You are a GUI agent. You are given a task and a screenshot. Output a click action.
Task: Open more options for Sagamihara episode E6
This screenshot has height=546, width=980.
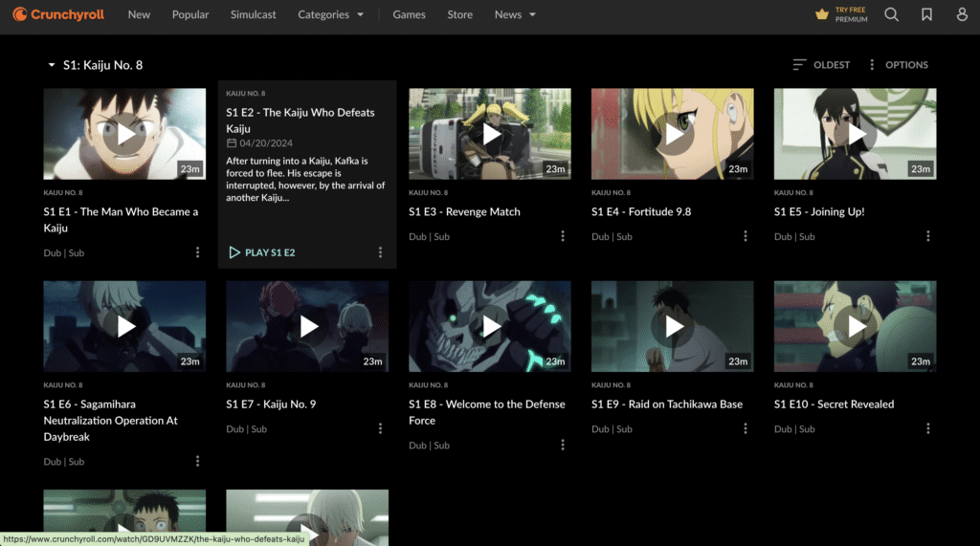197,461
